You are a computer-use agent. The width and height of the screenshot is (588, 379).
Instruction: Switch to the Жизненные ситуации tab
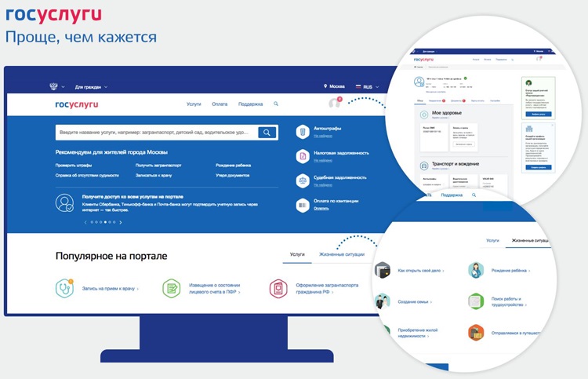coord(342,255)
